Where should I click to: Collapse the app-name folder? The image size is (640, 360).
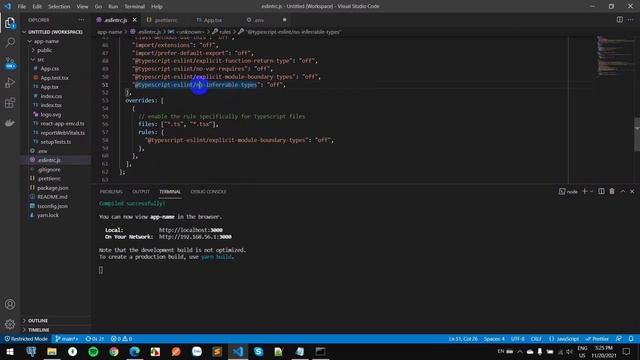pos(46,41)
